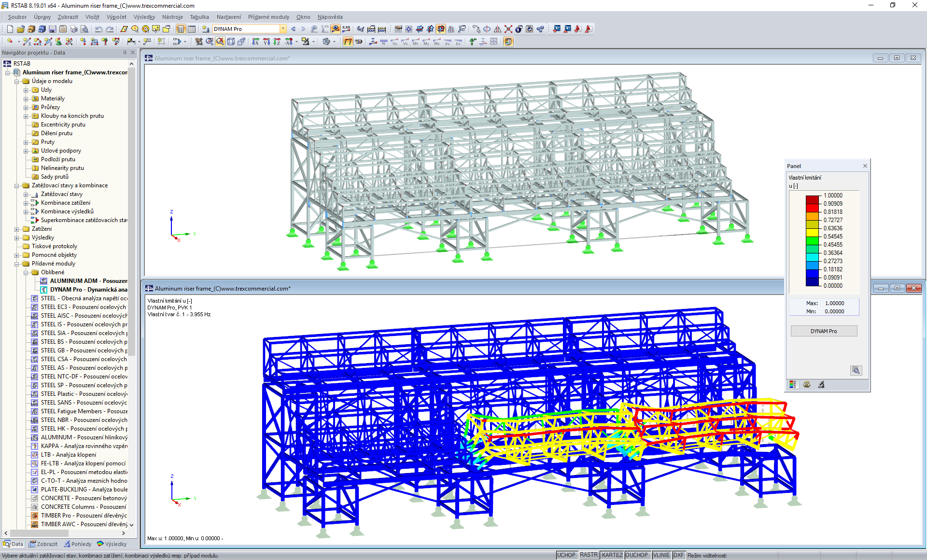This screenshot has width=927, height=560.
Task: Click the Panel magnifier settings icon
Action: 856,370
